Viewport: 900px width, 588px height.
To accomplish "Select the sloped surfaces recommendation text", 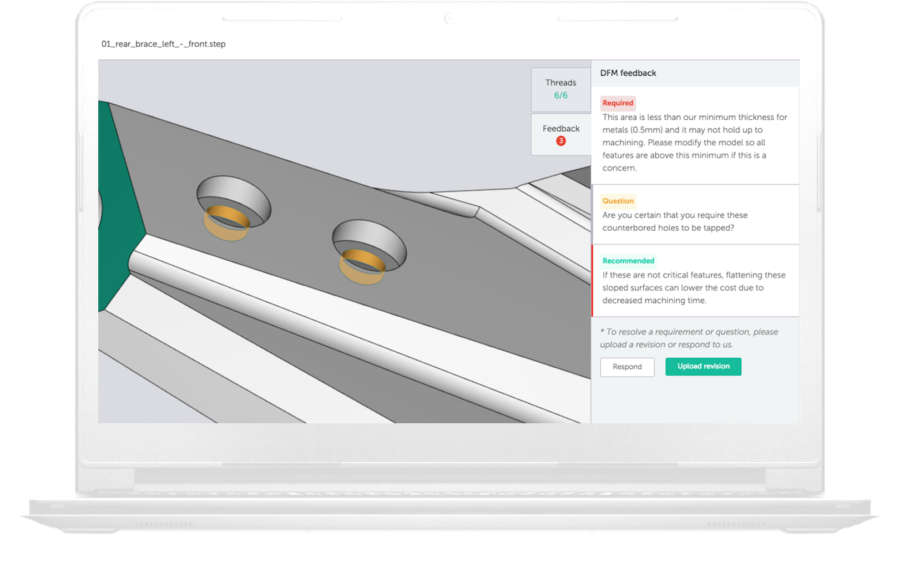I will point(694,288).
